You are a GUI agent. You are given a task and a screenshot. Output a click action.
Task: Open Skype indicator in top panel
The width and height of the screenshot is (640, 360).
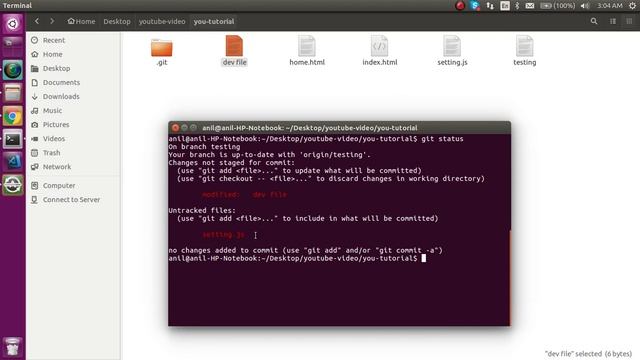point(474,6)
